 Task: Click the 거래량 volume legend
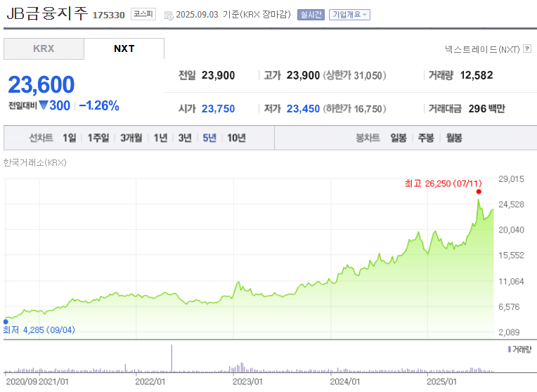tap(519, 350)
